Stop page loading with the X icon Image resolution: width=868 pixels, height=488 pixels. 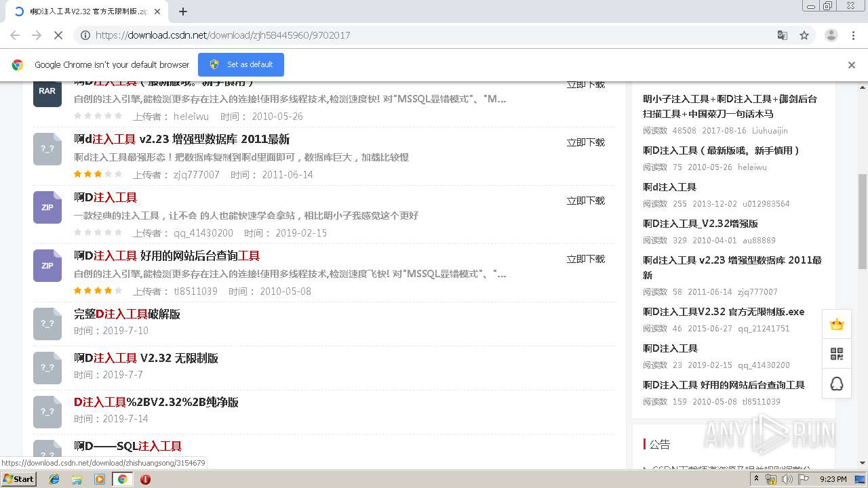pos(58,35)
